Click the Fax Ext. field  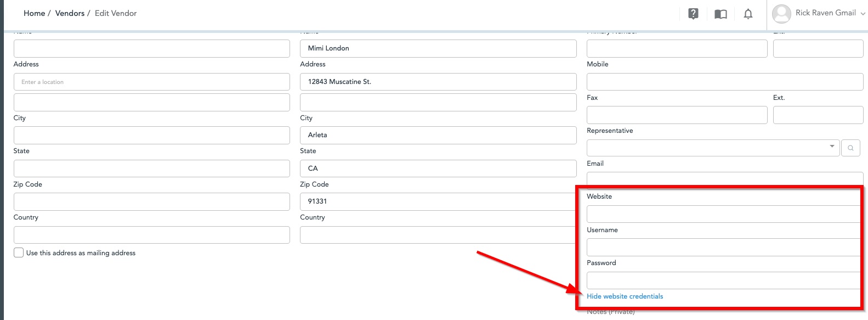coord(818,115)
